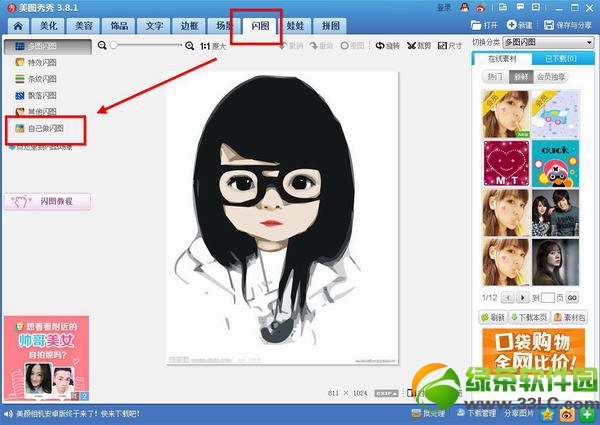Image resolution: width=600 pixels, height=425 pixels.
Task: Click the yellow star icon in status bar
Action: (x=547, y=414)
